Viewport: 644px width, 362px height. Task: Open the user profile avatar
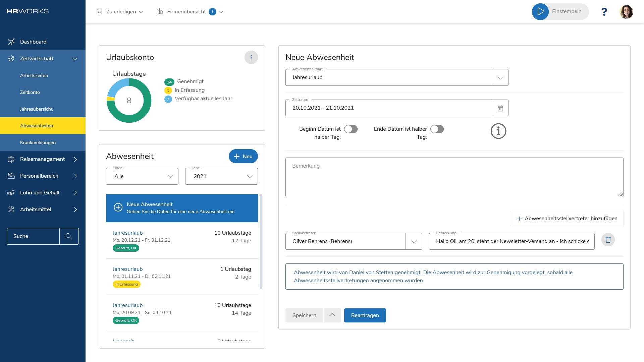tap(626, 12)
